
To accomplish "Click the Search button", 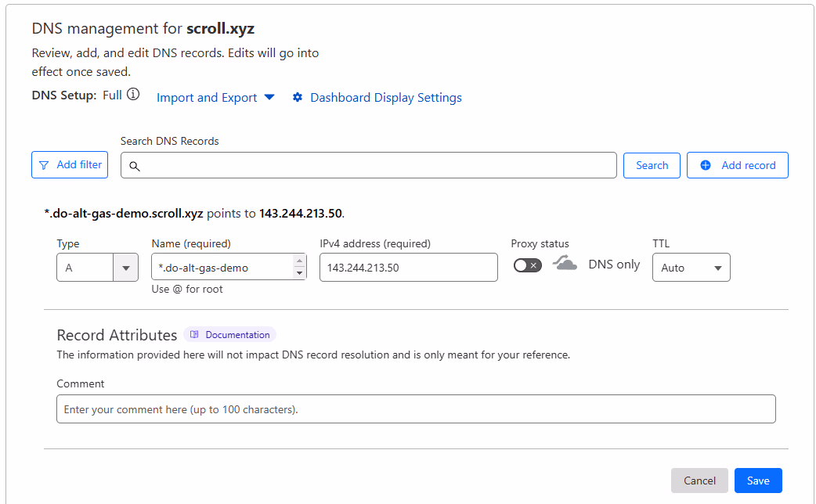I will point(652,165).
